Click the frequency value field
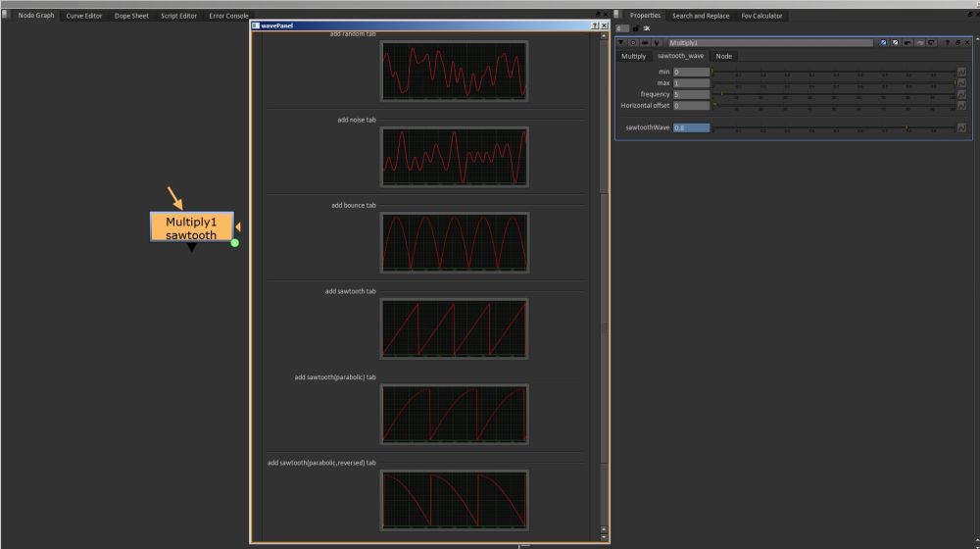This screenshot has width=980, height=549. click(x=691, y=94)
